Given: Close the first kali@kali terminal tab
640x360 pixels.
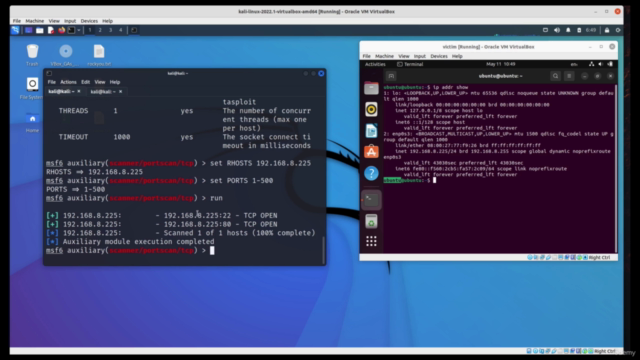Looking at the screenshot, I should click(79, 91).
